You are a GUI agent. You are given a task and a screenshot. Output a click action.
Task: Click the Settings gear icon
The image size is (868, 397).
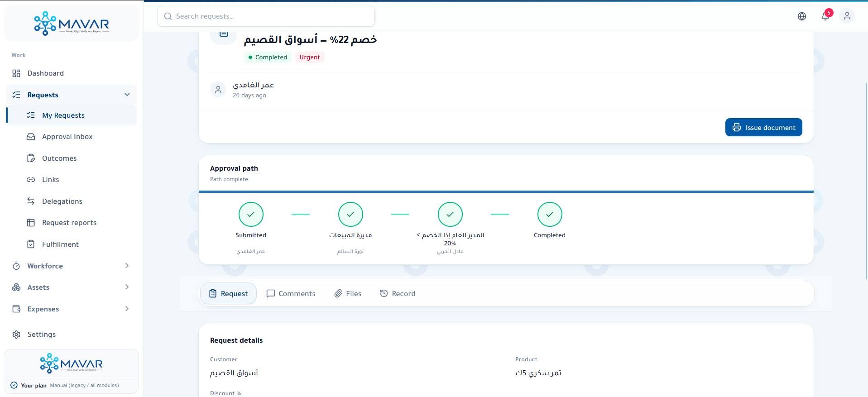(x=16, y=335)
